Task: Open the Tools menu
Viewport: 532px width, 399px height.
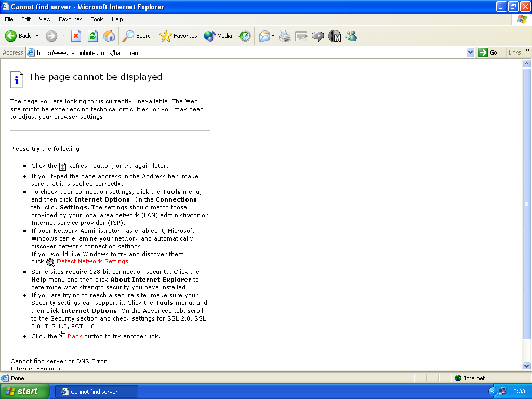Action: pos(97,19)
